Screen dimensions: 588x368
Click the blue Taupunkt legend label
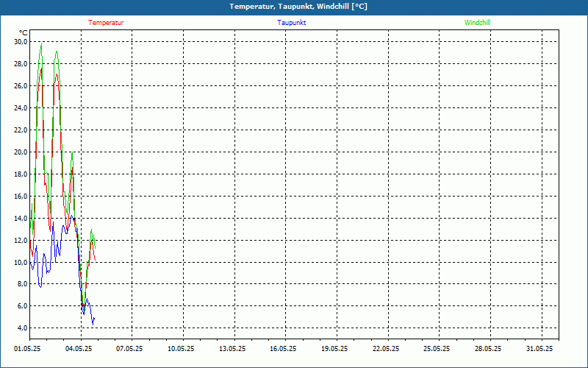pyautogui.click(x=292, y=23)
